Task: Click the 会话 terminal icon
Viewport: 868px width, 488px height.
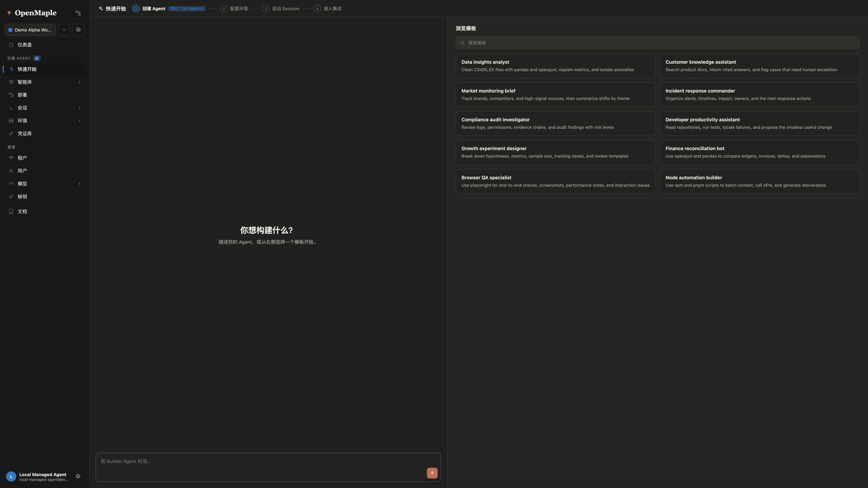Action: pos(11,108)
